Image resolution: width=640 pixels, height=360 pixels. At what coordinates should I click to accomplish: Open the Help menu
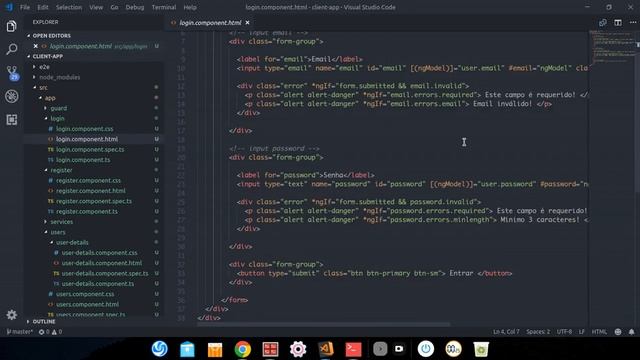190,7
